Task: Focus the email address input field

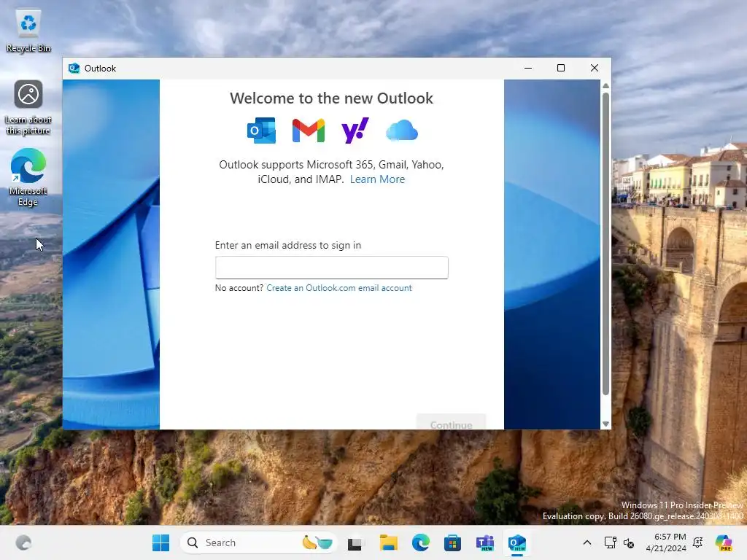Action: pos(332,268)
